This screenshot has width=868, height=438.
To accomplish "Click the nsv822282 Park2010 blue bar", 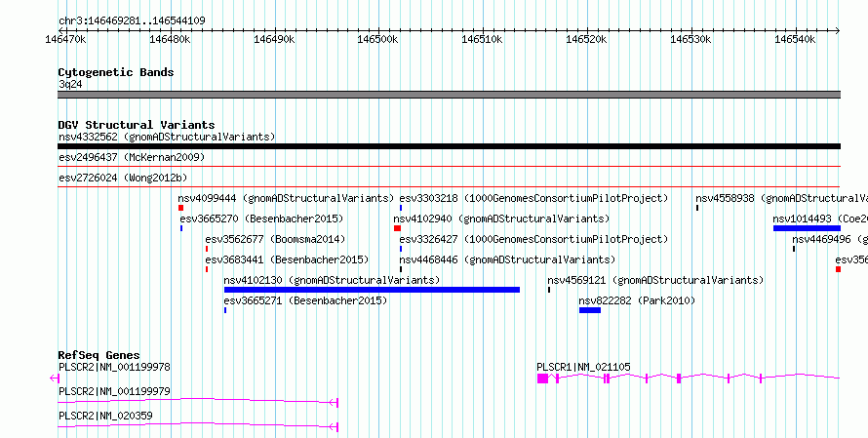I will click(x=589, y=310).
